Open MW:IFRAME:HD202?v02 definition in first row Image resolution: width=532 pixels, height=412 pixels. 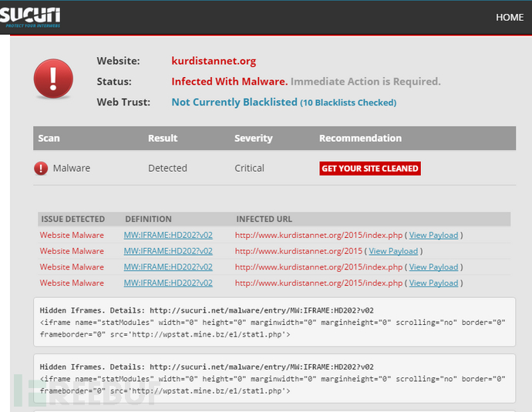click(x=168, y=235)
